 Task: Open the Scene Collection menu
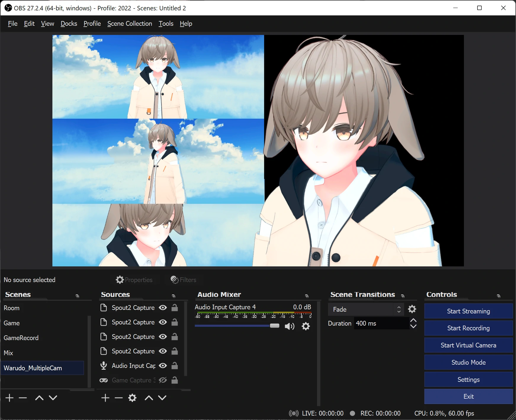[130, 24]
